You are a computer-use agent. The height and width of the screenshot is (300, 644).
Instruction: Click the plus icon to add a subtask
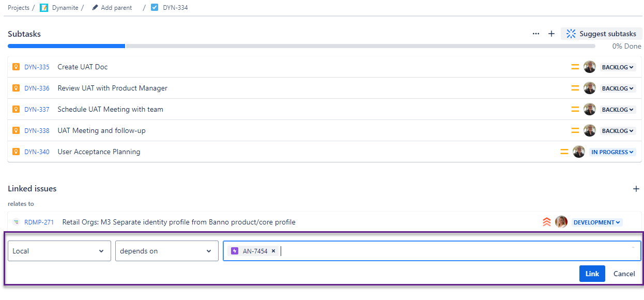click(551, 33)
